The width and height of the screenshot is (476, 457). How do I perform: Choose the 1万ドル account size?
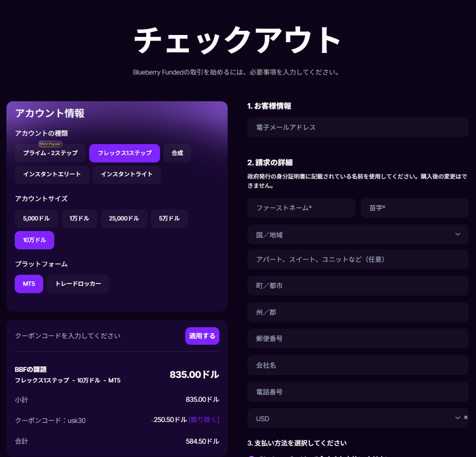coord(80,219)
